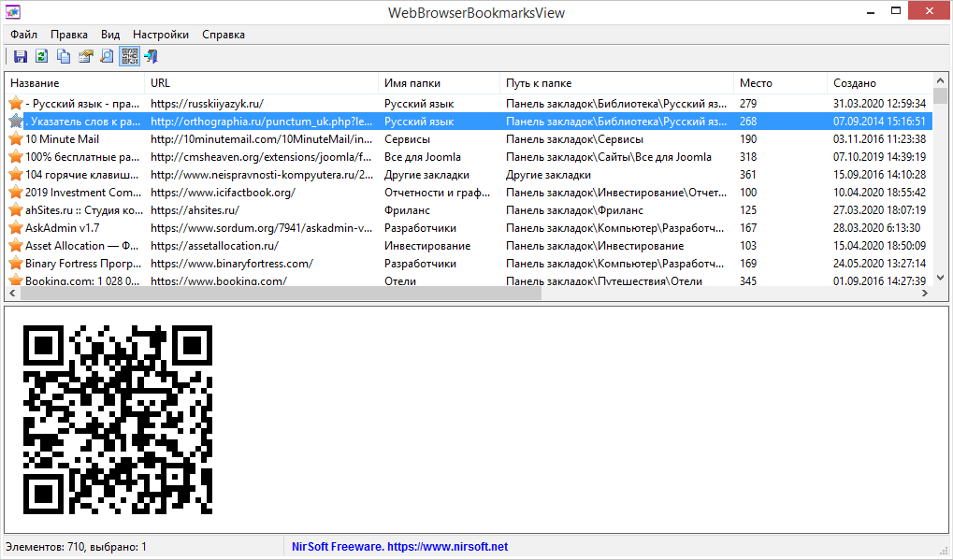Click the URL https://www.binaryfortress.com/
The image size is (953, 560).
[232, 264]
